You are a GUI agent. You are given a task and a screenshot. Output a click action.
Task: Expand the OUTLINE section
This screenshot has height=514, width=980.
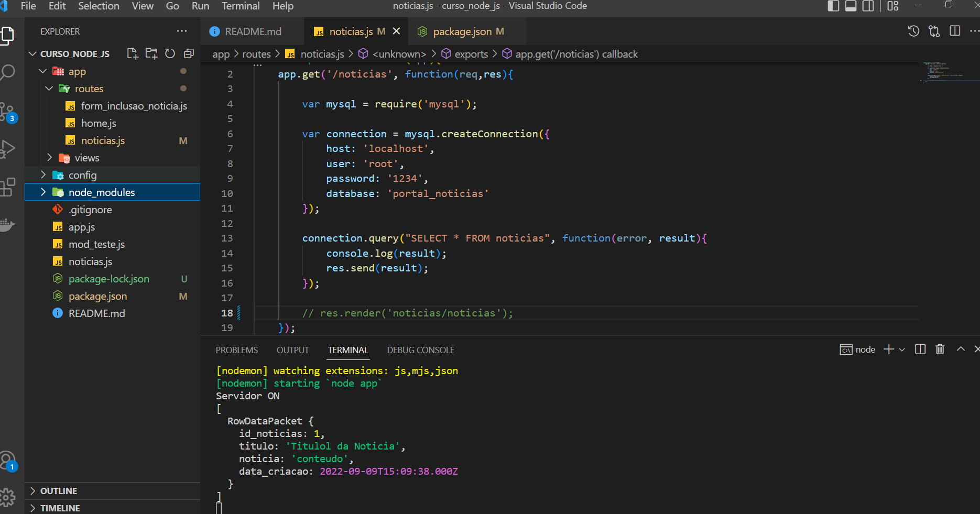[x=112, y=491]
